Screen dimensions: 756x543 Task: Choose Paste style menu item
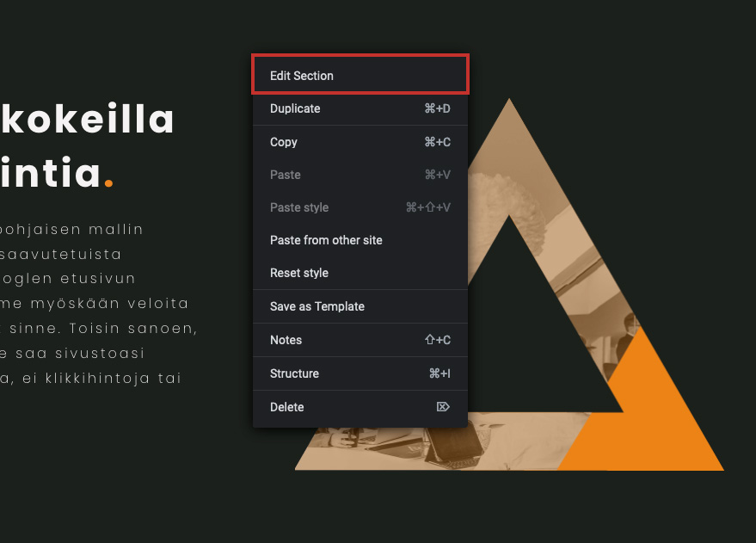(360, 207)
